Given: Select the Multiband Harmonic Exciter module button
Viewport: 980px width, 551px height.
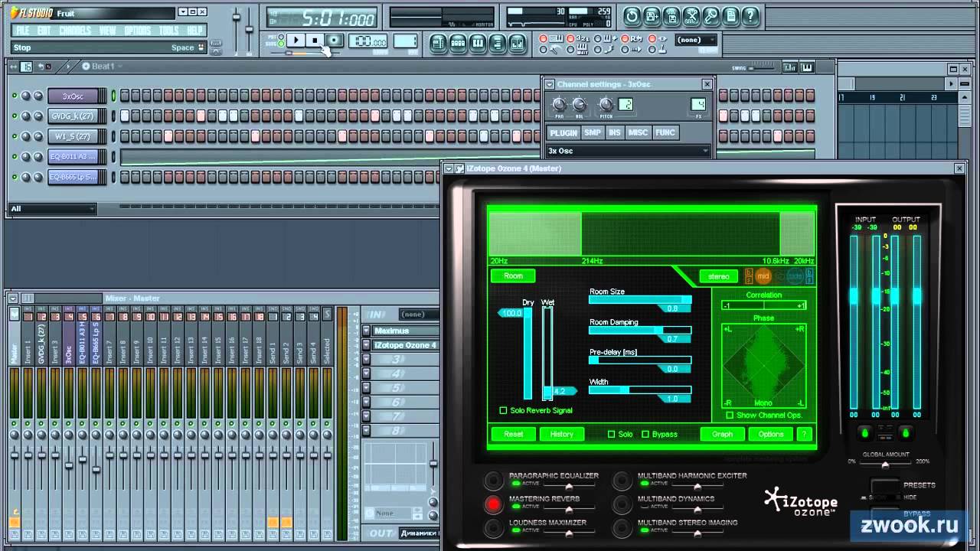Looking at the screenshot, I should pos(622,481).
